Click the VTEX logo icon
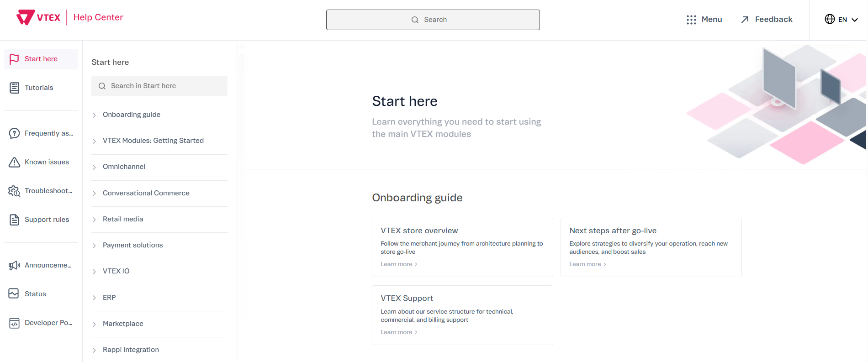The width and height of the screenshot is (868, 362). (x=26, y=17)
